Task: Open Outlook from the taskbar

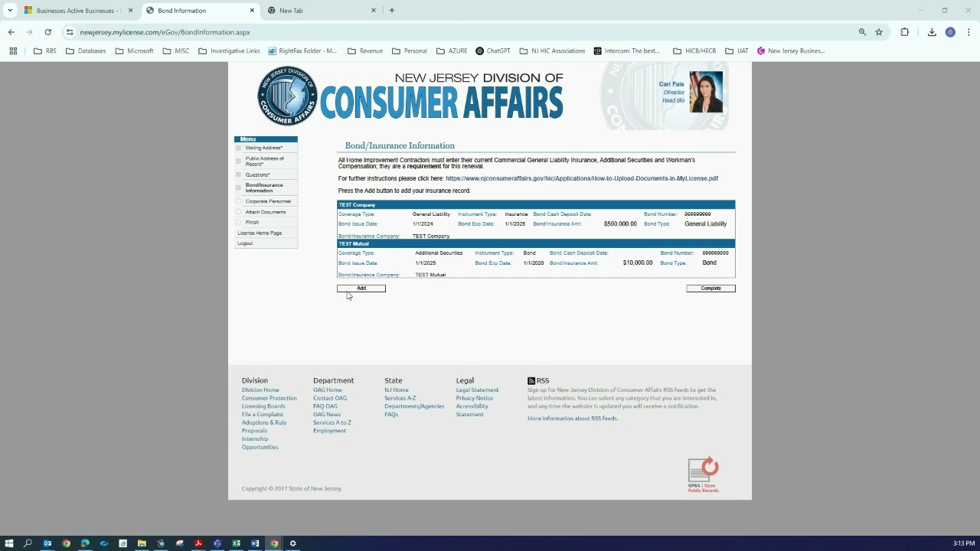Action: pyautogui.click(x=47, y=543)
